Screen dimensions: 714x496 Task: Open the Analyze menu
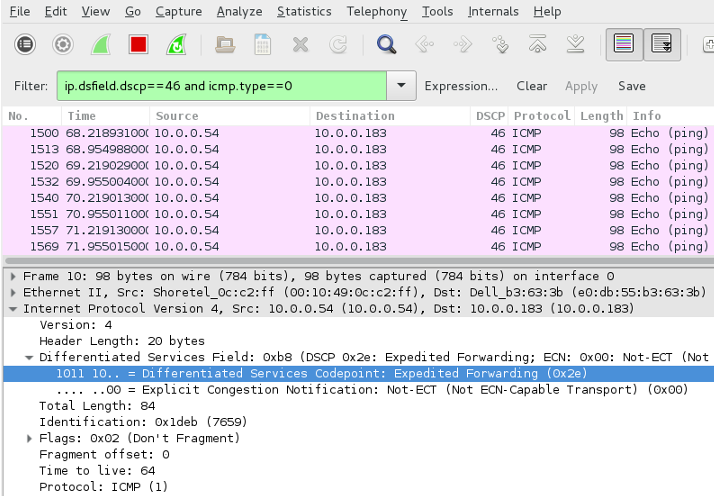240,11
